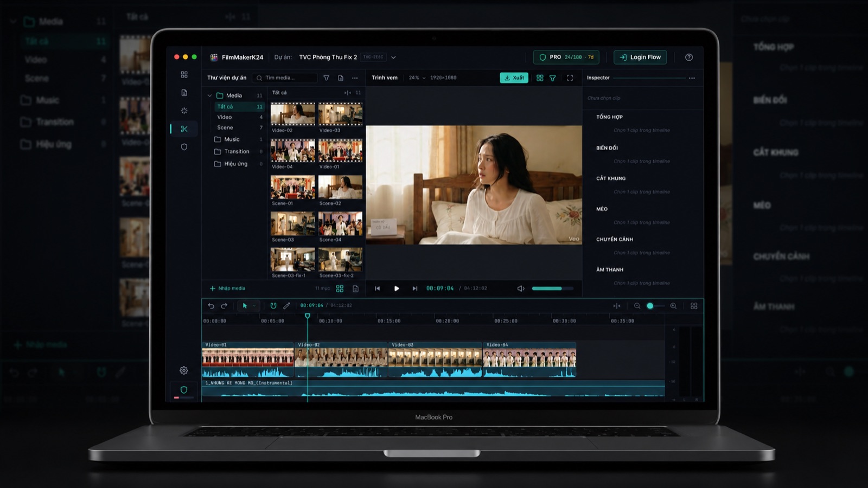868x488 pixels.
Task: Open the MÉO inspector section
Action: (602, 209)
